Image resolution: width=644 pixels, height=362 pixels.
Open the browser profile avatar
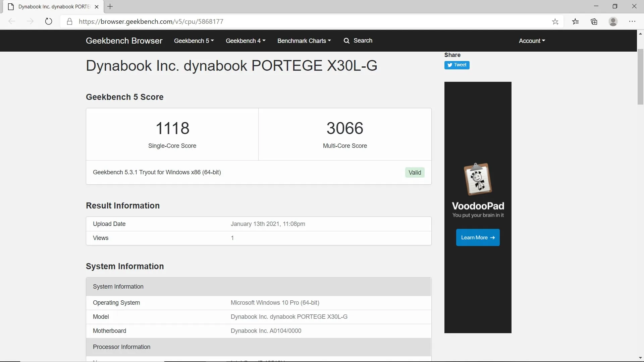click(x=613, y=21)
